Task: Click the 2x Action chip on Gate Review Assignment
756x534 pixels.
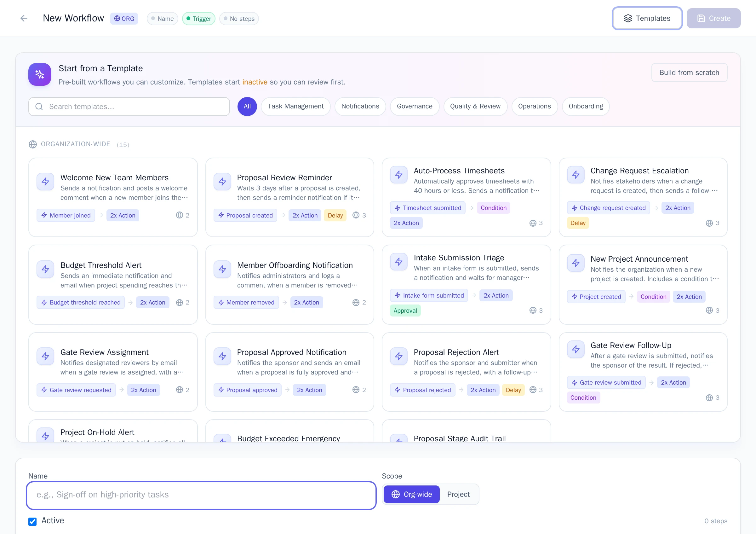Action: pyautogui.click(x=143, y=390)
